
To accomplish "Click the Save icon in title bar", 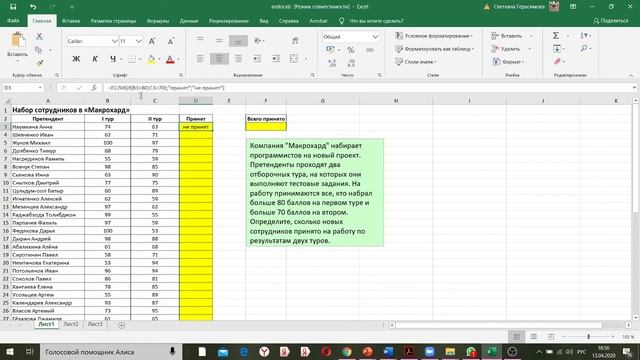I will [x=13, y=7].
